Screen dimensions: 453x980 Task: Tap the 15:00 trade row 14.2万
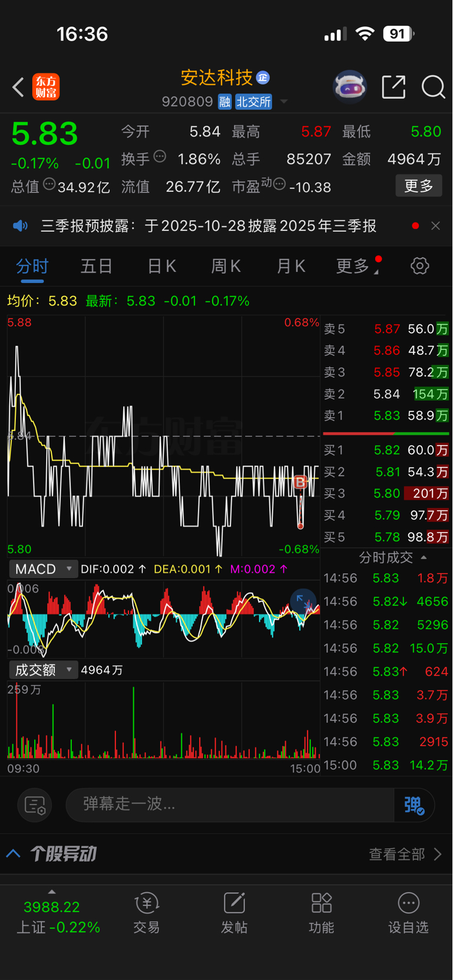[386, 765]
